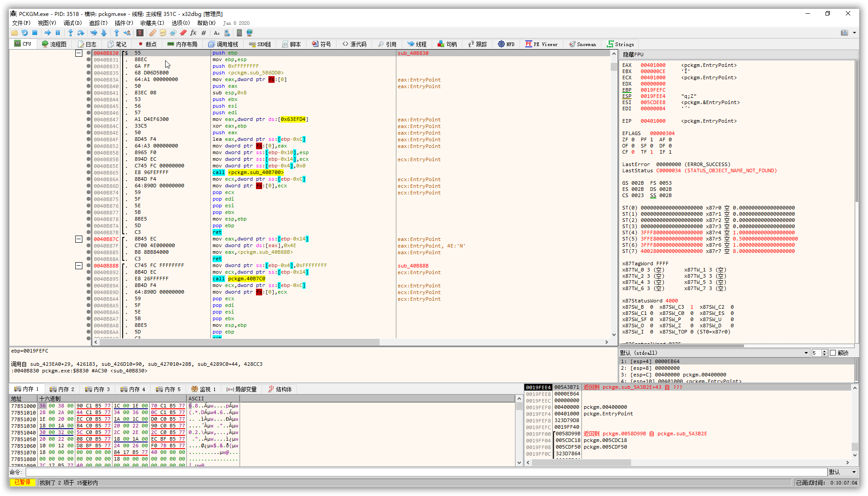The height and width of the screenshot is (496, 868).
Task: Toggle breakpoint at address 0040B847
Action: [89, 120]
